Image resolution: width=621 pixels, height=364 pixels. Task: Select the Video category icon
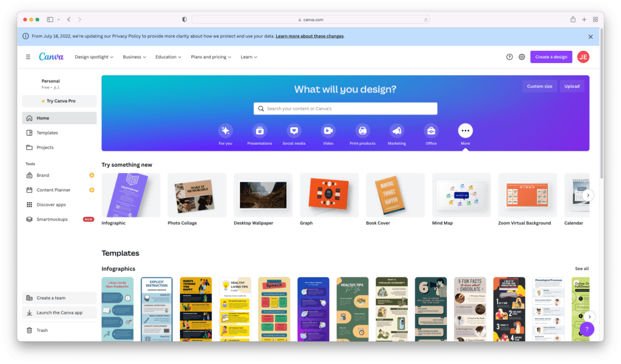tap(328, 131)
